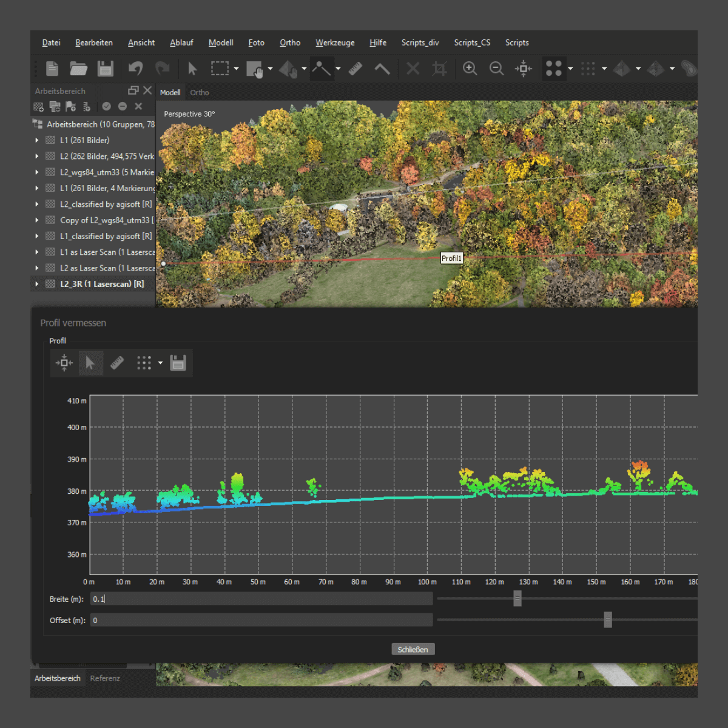Click the Breite width slider handle

tap(517, 599)
